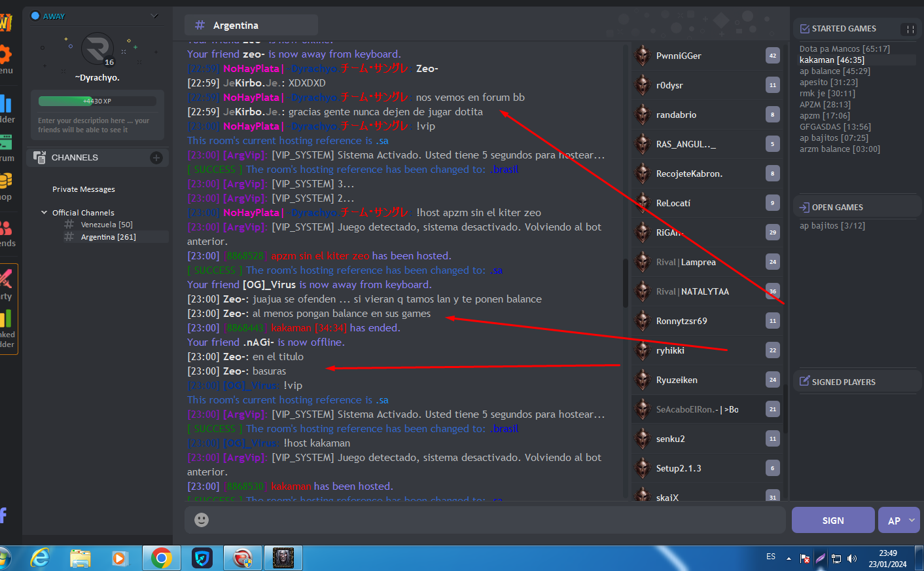Select the Argentina [261] channel

tap(109, 237)
